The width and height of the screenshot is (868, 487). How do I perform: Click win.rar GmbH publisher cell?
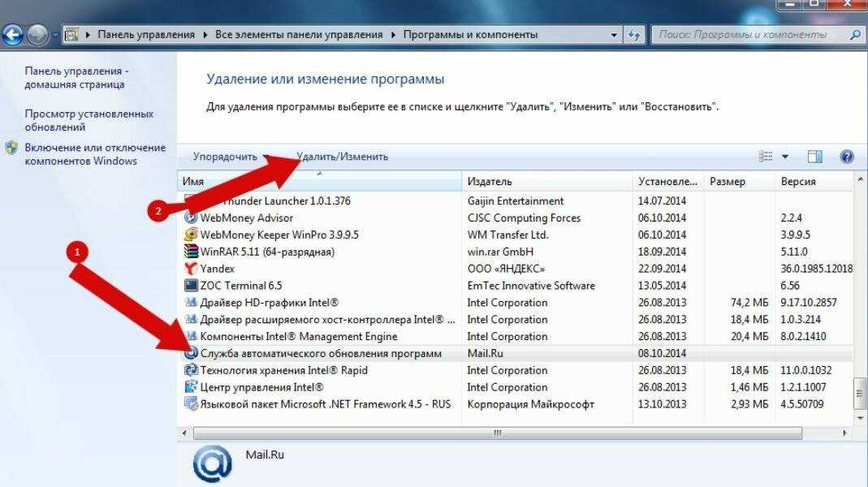(x=500, y=252)
